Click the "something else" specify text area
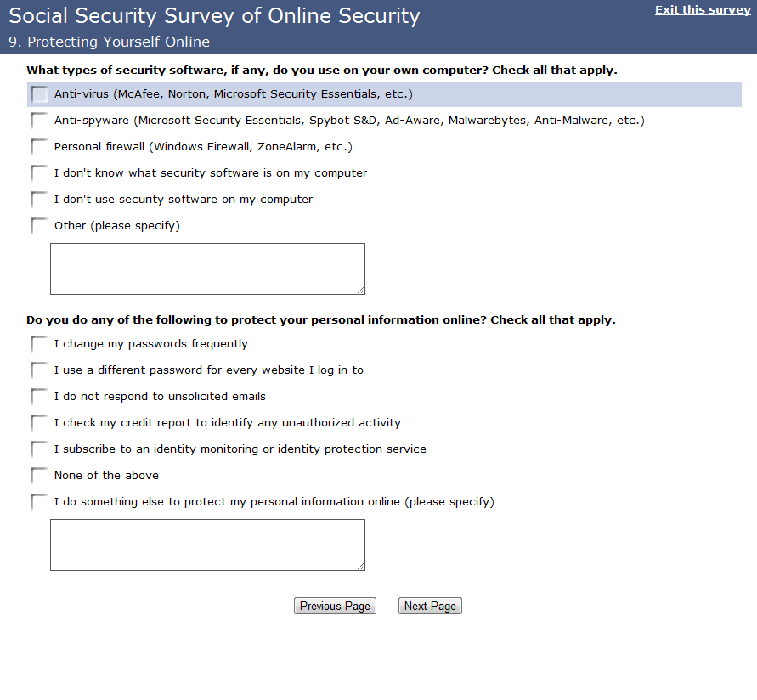 click(x=207, y=545)
